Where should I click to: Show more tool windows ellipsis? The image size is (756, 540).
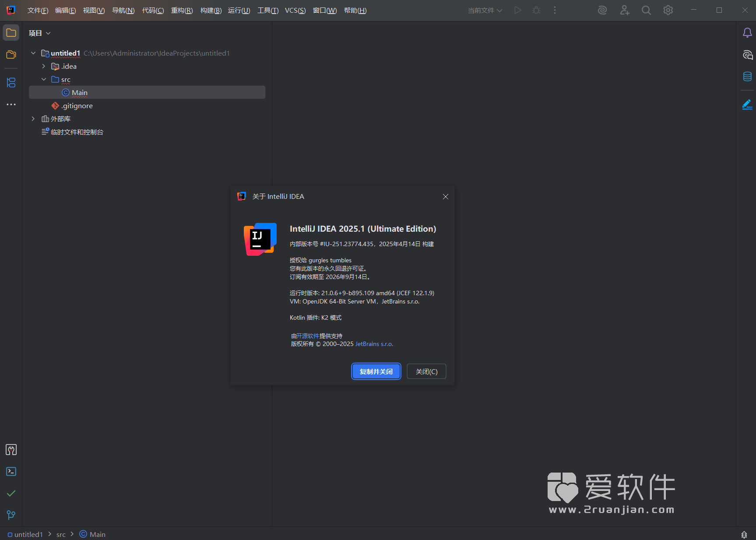click(x=11, y=104)
